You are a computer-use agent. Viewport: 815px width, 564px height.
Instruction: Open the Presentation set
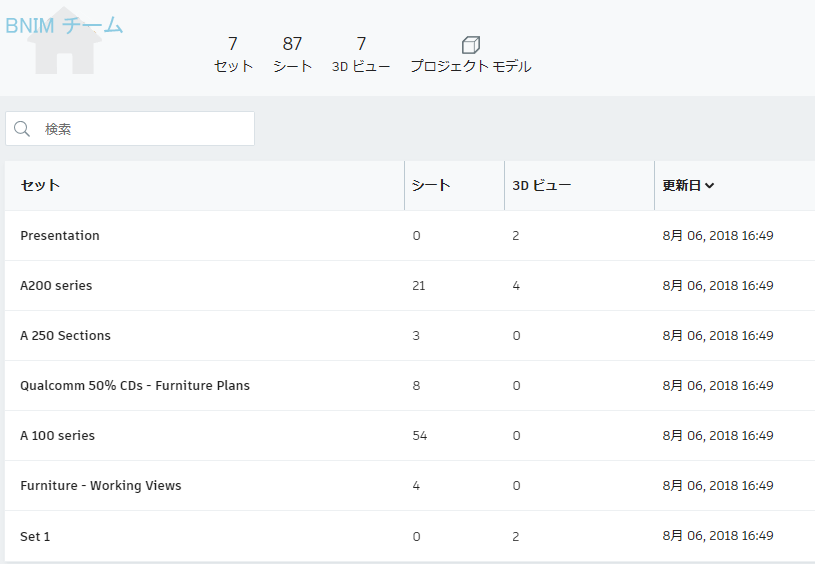click(60, 236)
